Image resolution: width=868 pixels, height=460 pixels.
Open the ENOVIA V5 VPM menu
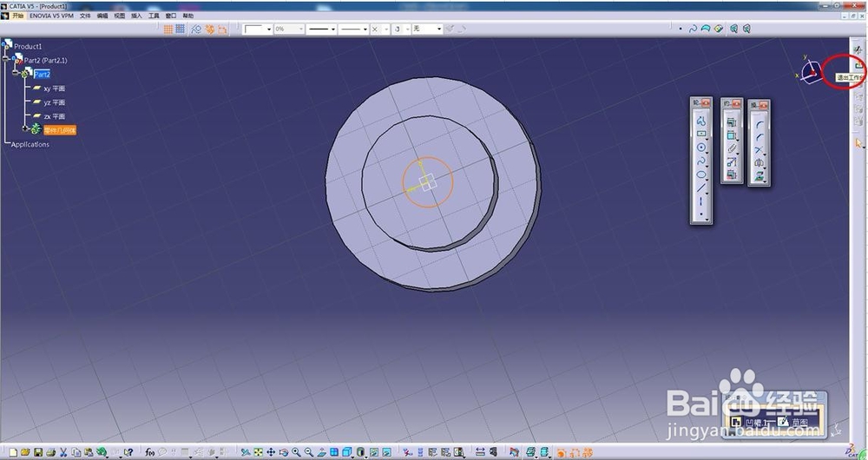pyautogui.click(x=51, y=16)
